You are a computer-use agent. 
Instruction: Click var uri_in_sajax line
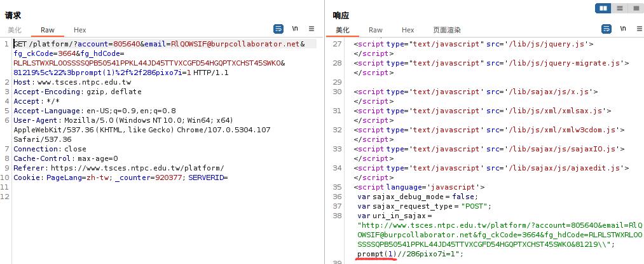pyautogui.click(x=395, y=216)
